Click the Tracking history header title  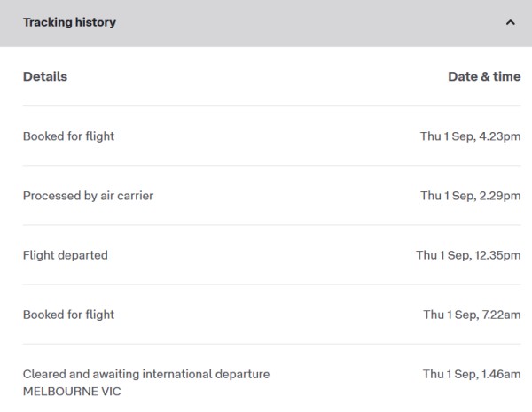pyautogui.click(x=69, y=22)
